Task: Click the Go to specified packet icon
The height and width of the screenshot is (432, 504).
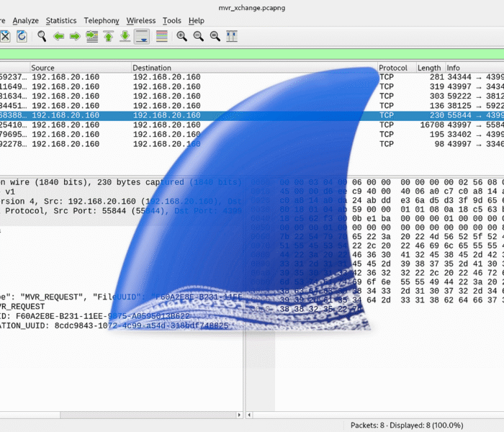Action: [x=91, y=36]
